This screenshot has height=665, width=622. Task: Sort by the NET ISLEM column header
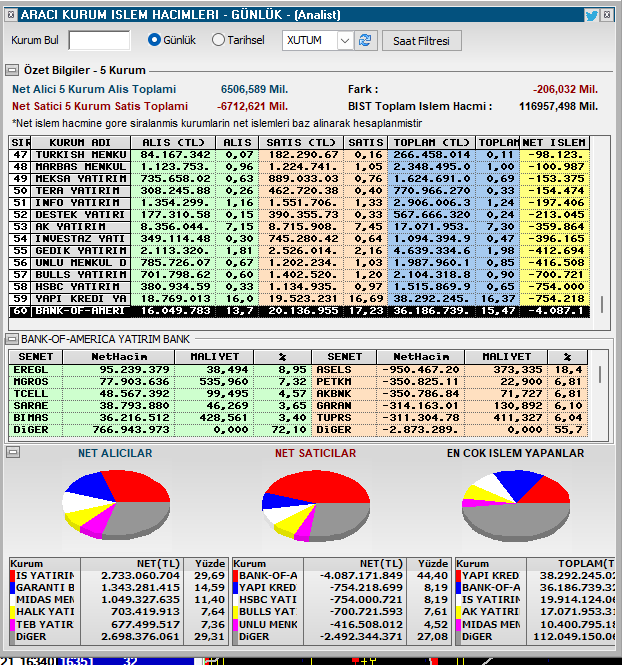point(554,142)
